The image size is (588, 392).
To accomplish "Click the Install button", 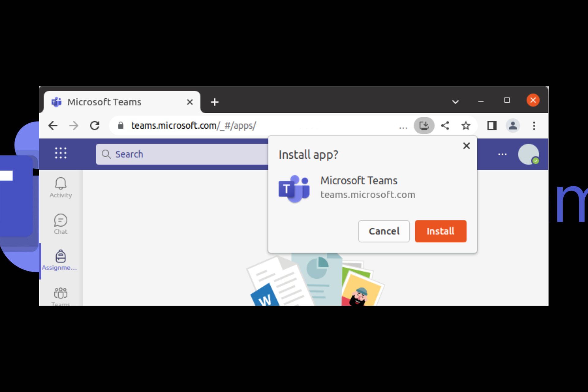I will pos(440,231).
